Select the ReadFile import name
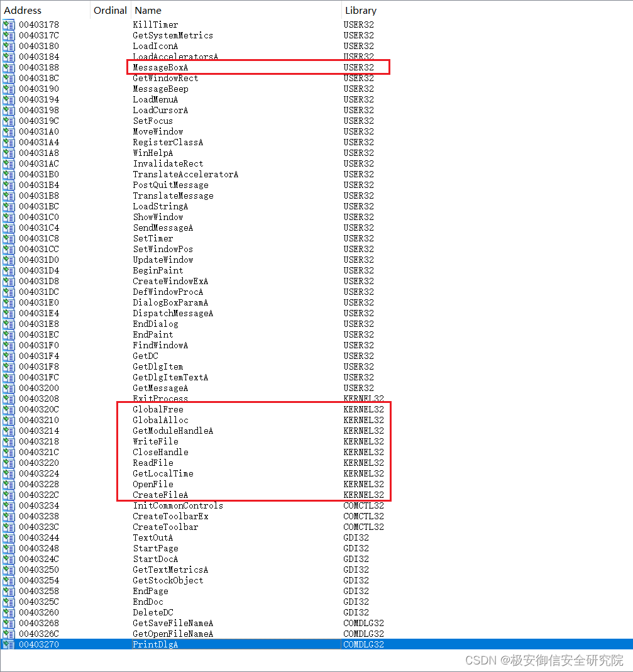This screenshot has height=672, width=633. click(153, 463)
